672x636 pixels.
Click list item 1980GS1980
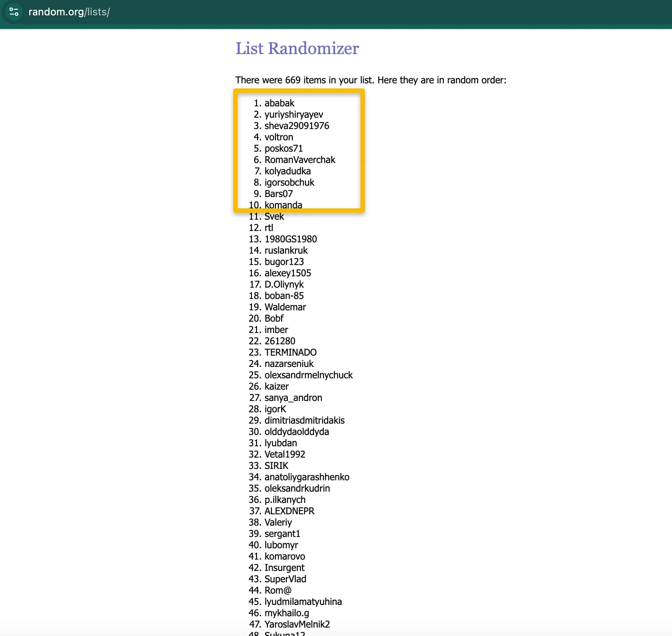click(x=291, y=239)
